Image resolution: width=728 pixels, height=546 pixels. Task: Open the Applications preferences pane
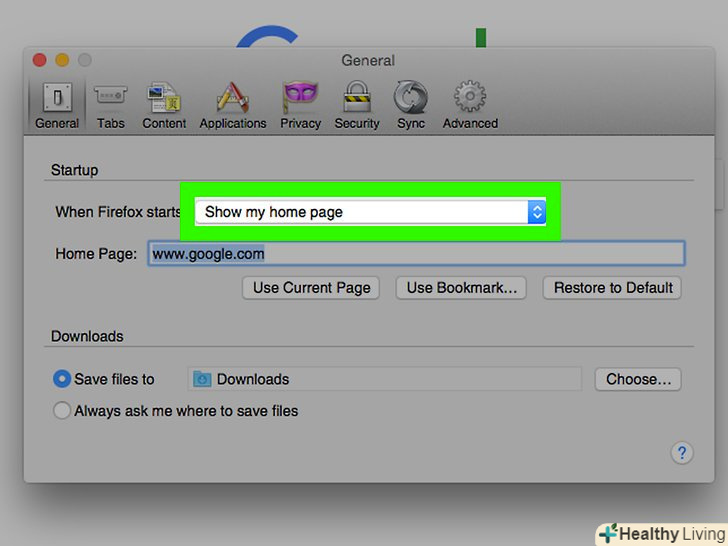pos(233,105)
